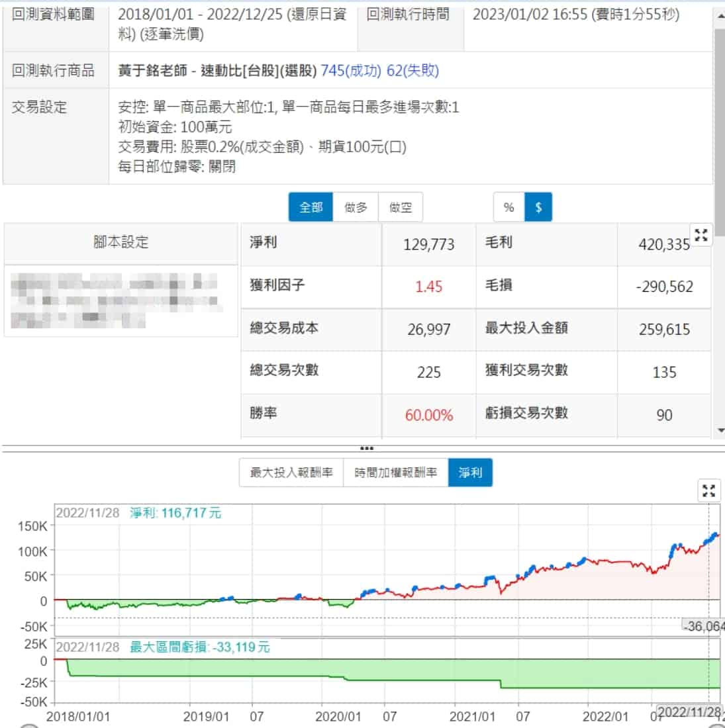Switch the filter to 做空 trades
The height and width of the screenshot is (728, 725).
pos(400,207)
